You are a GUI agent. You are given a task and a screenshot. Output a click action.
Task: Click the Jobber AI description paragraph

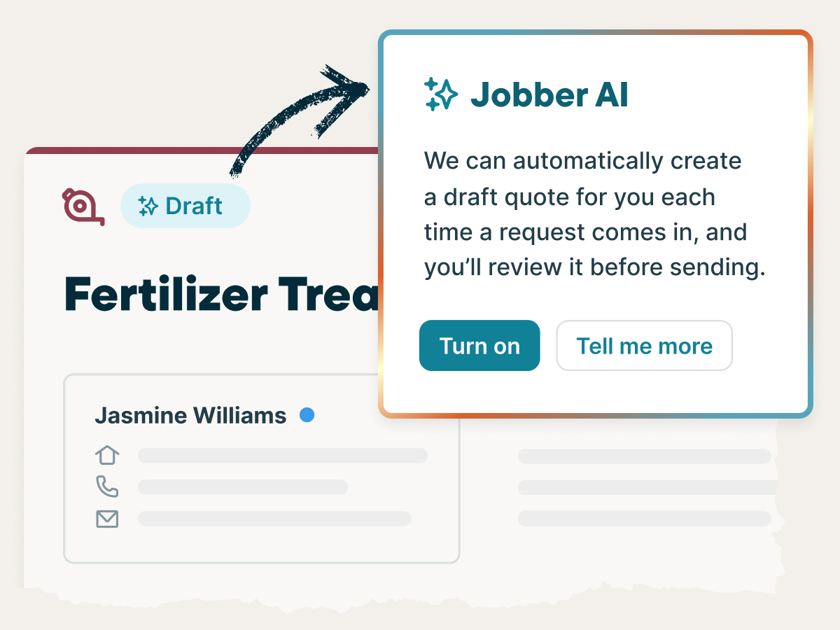pos(594,214)
